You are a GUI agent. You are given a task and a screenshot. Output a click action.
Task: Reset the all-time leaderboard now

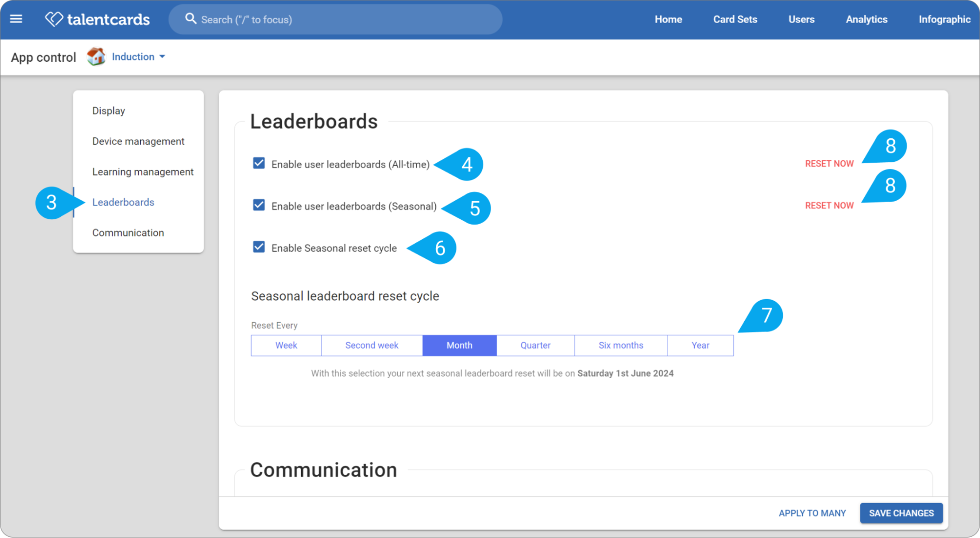point(829,164)
